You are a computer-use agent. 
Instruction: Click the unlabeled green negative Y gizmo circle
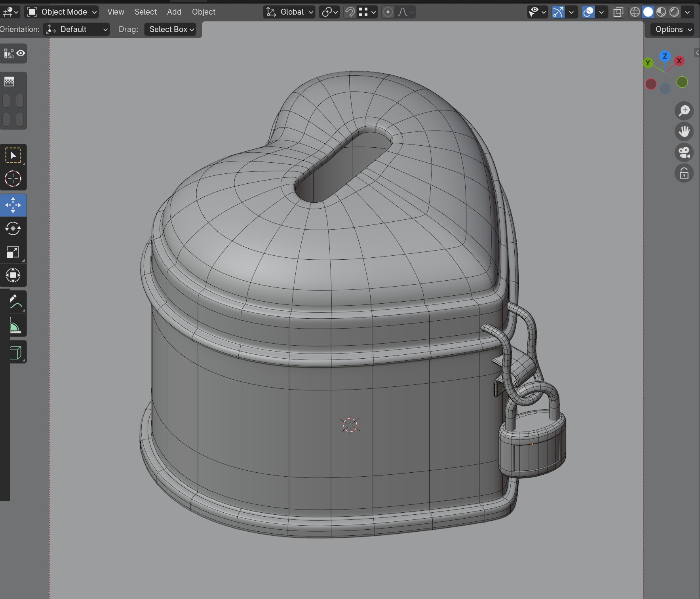coord(682,82)
